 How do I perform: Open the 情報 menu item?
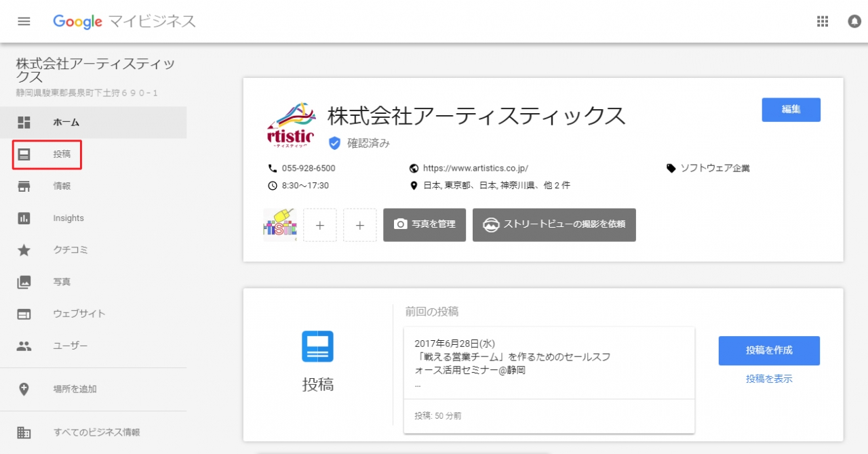(x=93, y=186)
